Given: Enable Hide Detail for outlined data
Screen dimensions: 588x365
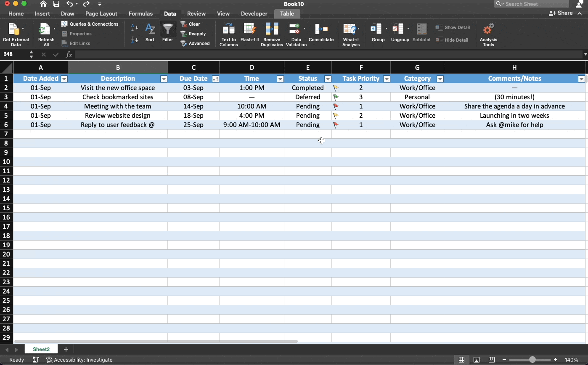Looking at the screenshot, I should pos(452,40).
